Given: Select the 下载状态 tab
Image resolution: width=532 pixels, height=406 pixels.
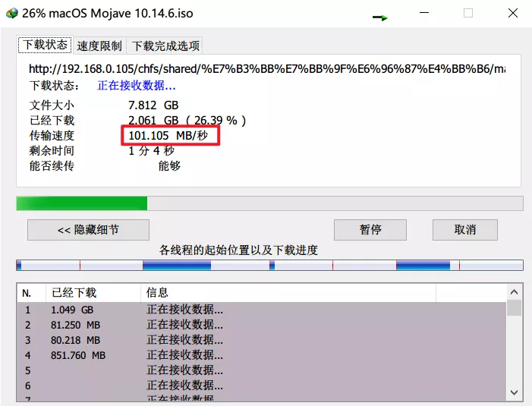Looking at the screenshot, I should coord(45,45).
